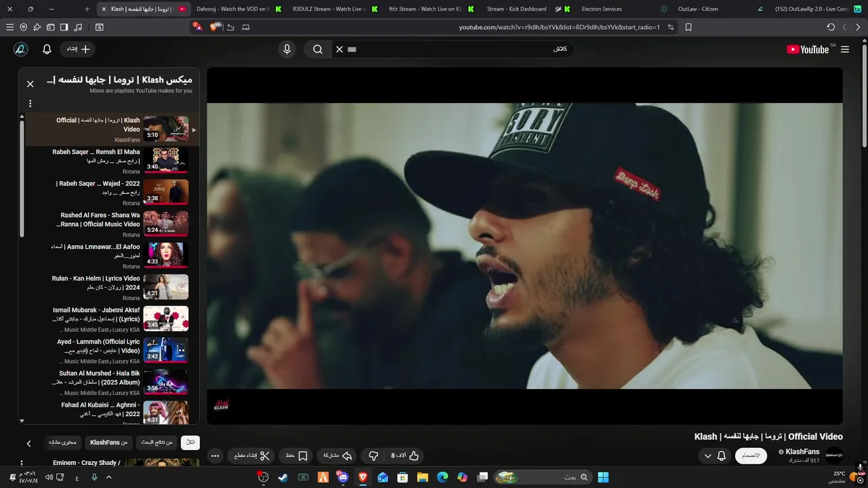This screenshot has height=488, width=868.
Task: Open the site settings tune icon
Action: point(671,27)
